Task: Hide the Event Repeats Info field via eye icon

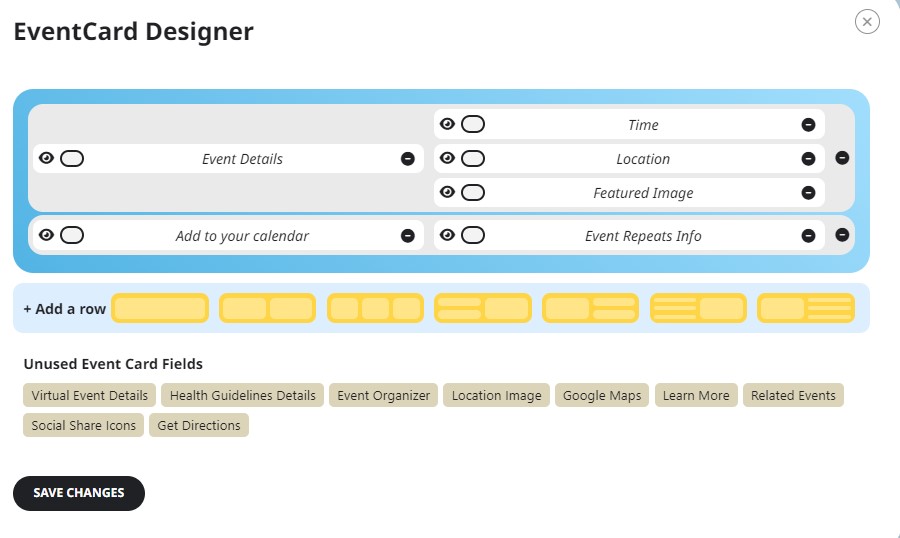Action: 447,235
